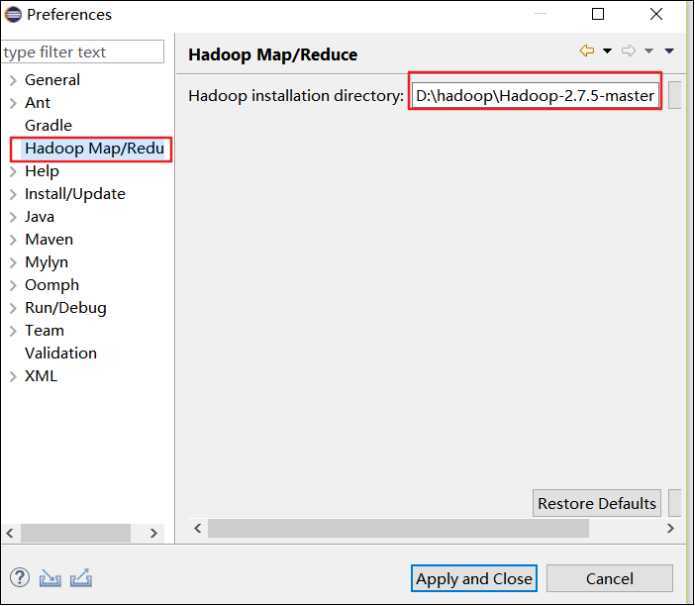
Task: Expand the Oomph tree node
Action: [x=13, y=285]
